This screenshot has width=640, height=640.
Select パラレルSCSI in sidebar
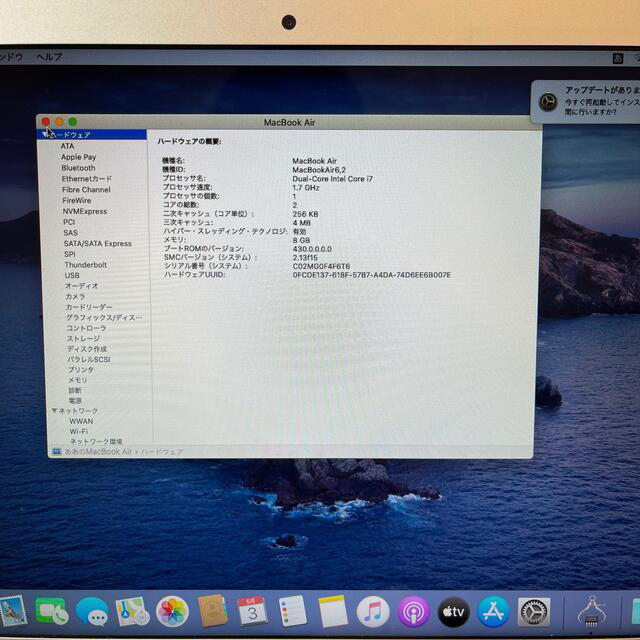click(x=89, y=359)
